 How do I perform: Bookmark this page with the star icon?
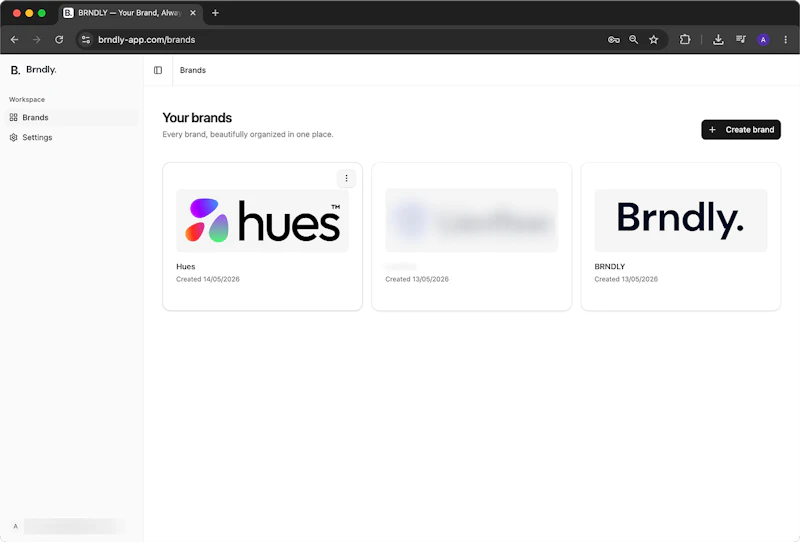pyautogui.click(x=654, y=39)
